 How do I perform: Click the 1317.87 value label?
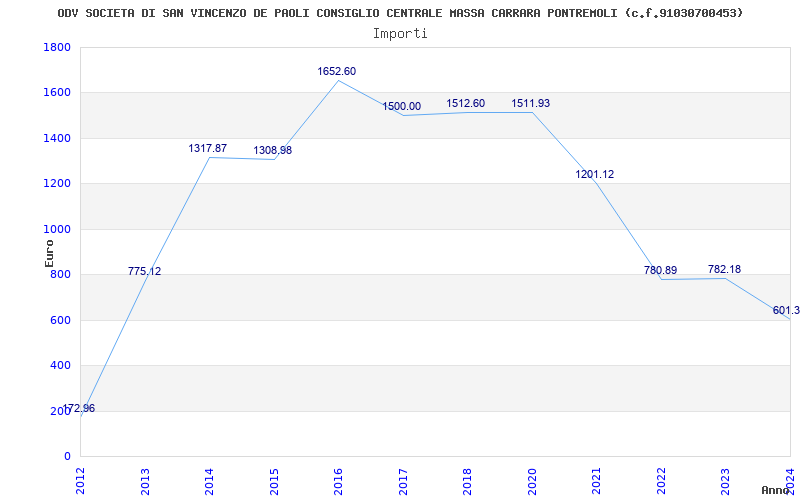208,148
